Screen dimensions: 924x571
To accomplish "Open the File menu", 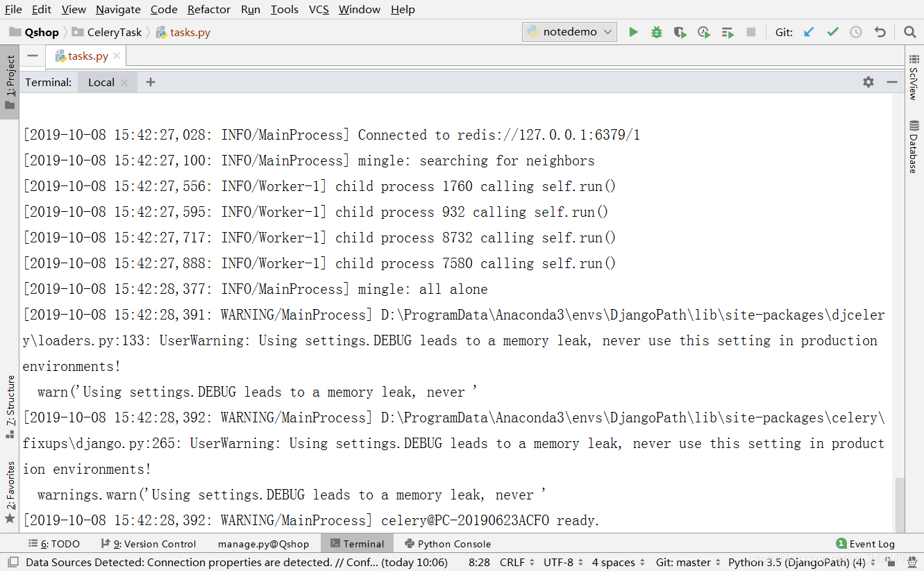I will [x=13, y=9].
